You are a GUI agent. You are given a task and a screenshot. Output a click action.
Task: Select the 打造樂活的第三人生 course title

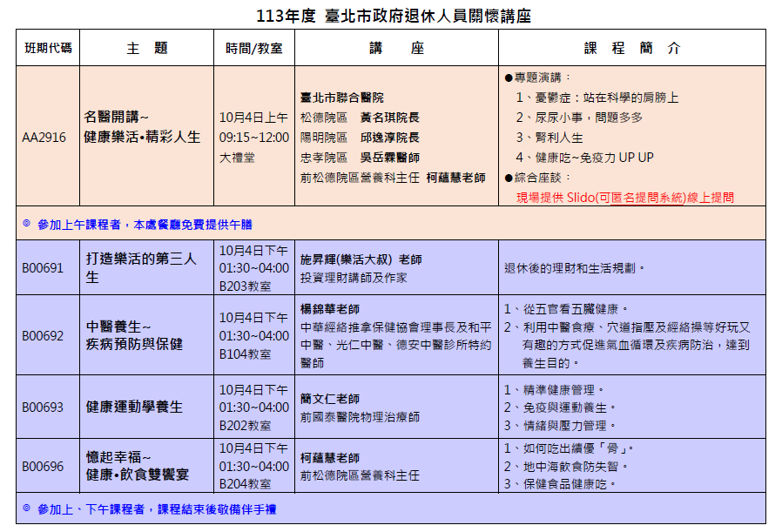(142, 268)
